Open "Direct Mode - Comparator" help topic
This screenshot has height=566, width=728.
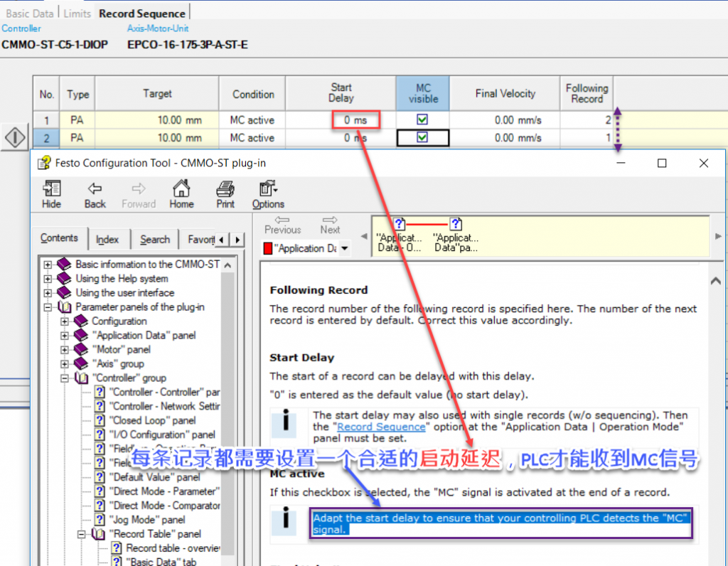[x=158, y=506]
